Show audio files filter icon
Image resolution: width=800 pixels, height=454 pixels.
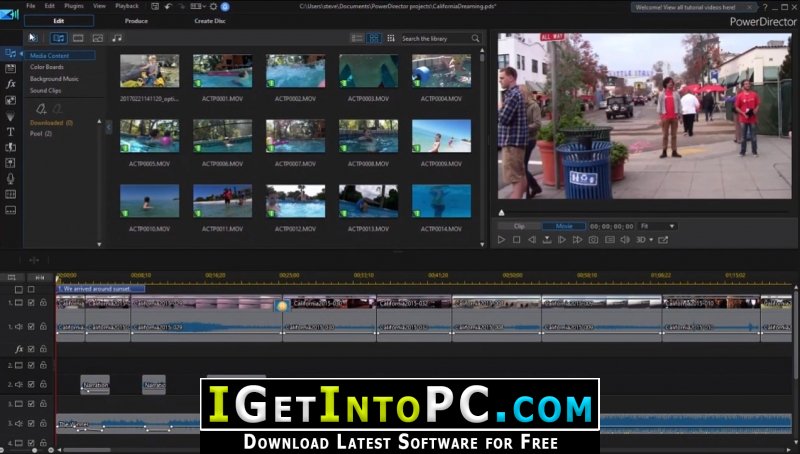coord(117,38)
